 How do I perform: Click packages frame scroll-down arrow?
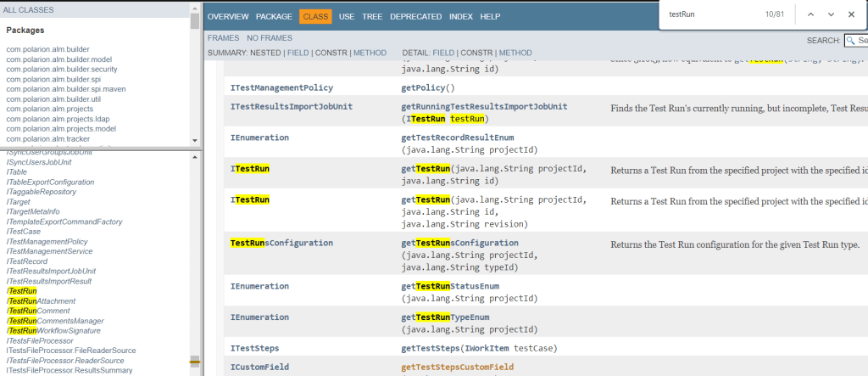(x=195, y=141)
